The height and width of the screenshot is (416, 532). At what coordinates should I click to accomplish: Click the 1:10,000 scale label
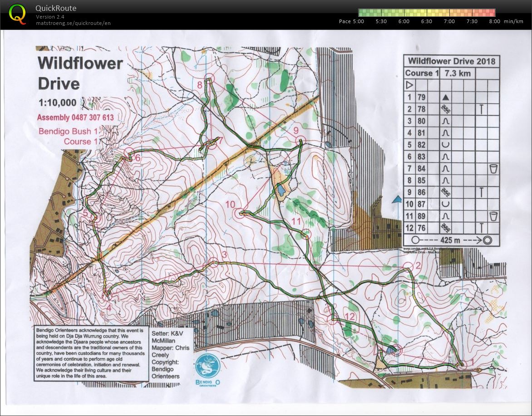coord(57,103)
